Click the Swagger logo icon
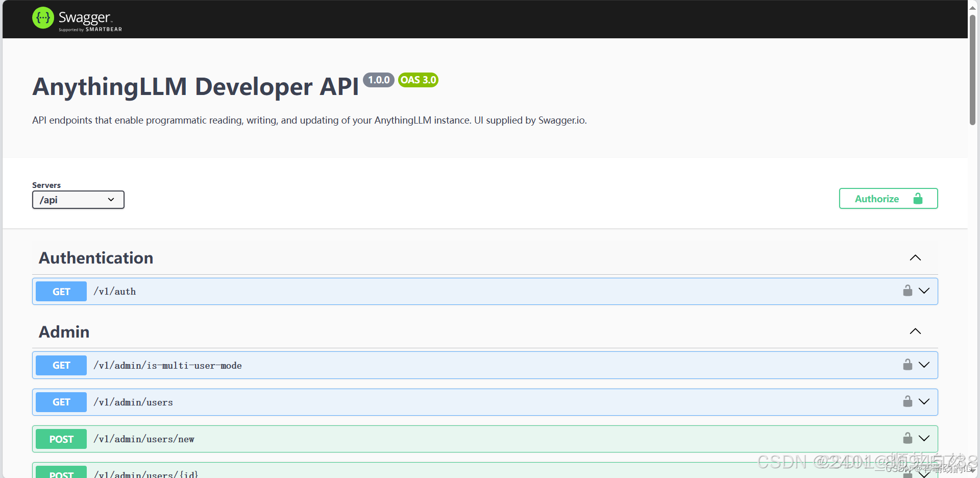 [43, 18]
